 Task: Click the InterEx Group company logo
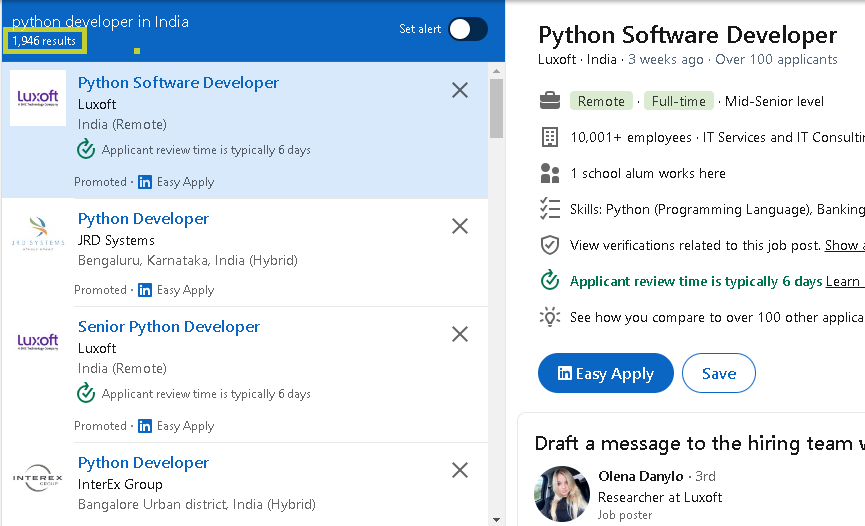pos(38,478)
